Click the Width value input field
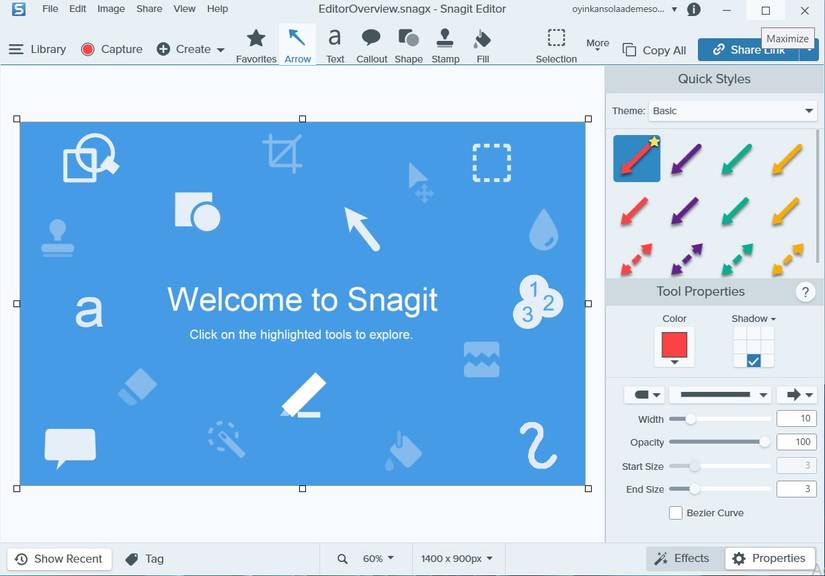825x576 pixels. (796, 418)
